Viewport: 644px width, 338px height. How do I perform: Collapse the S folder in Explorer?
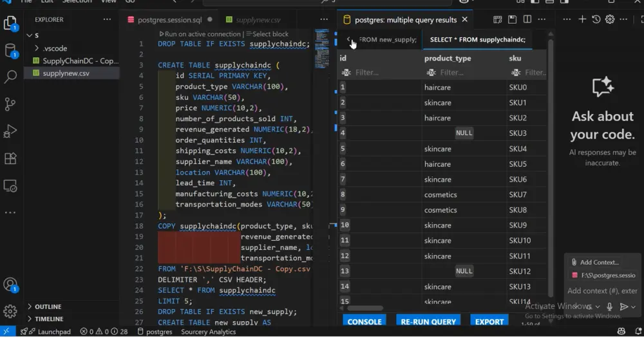click(x=29, y=35)
